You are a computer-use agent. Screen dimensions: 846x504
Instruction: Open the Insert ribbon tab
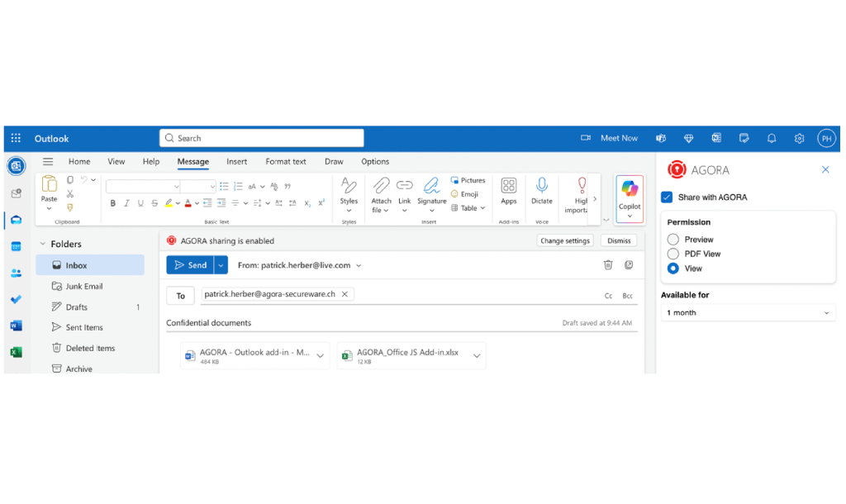(235, 161)
